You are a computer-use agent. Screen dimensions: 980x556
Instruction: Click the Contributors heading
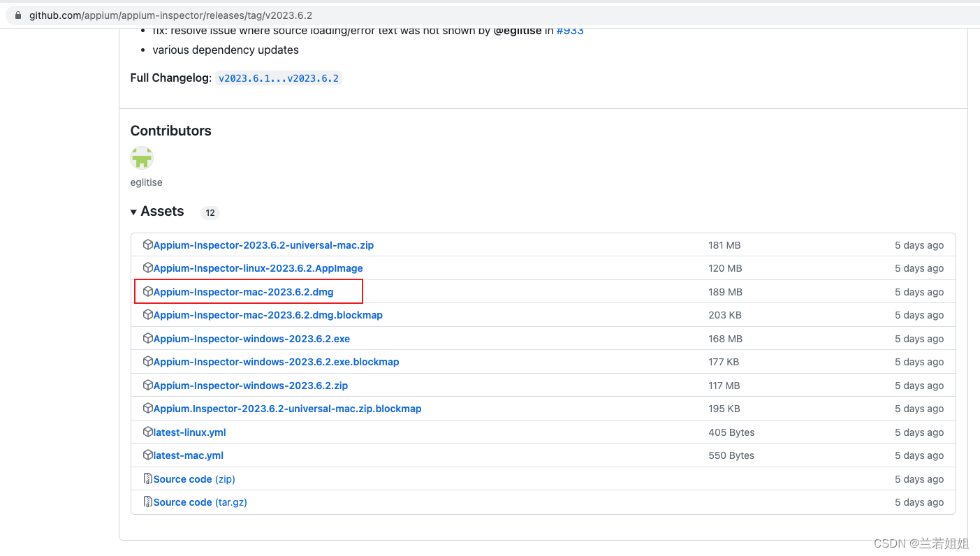point(170,131)
